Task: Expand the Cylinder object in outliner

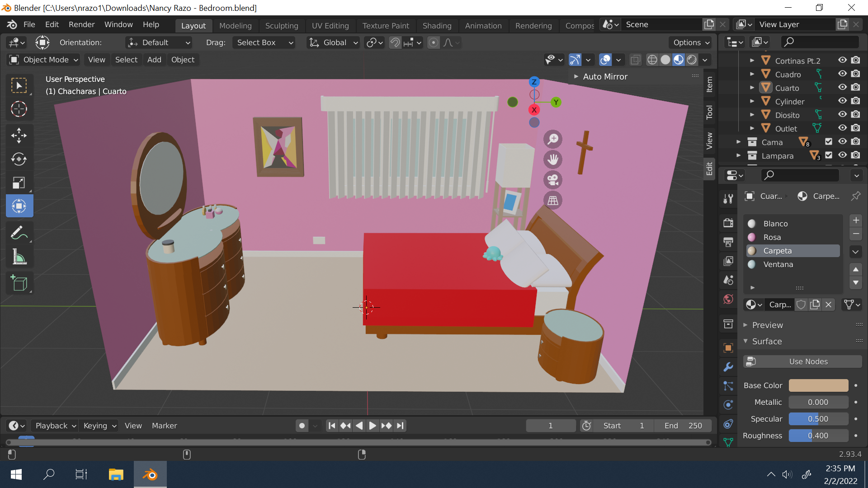Action: click(x=752, y=101)
